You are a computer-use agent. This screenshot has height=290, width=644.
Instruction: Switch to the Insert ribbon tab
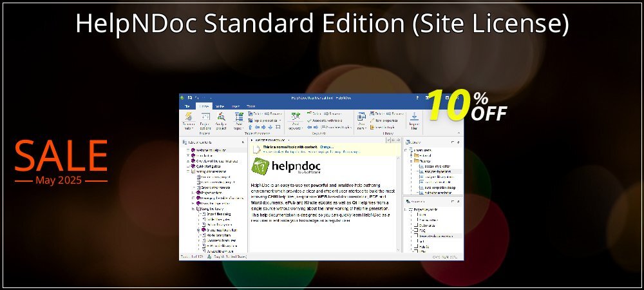tap(236, 106)
